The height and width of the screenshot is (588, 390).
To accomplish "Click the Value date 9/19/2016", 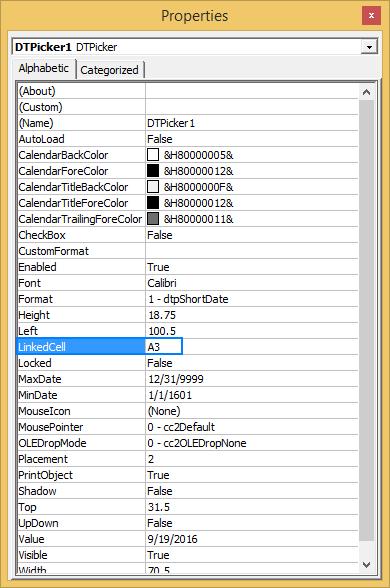I will [172, 539].
